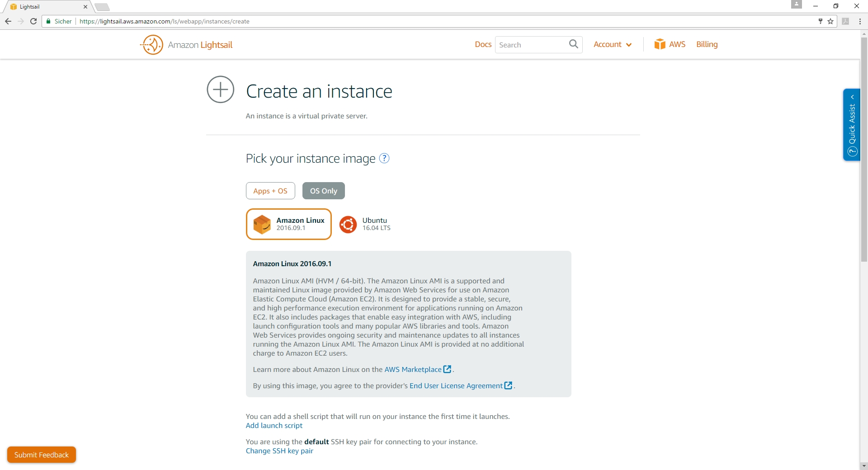Click the plus circle icon beside Create an instance
Viewport: 868px width, 470px height.
pyautogui.click(x=220, y=89)
